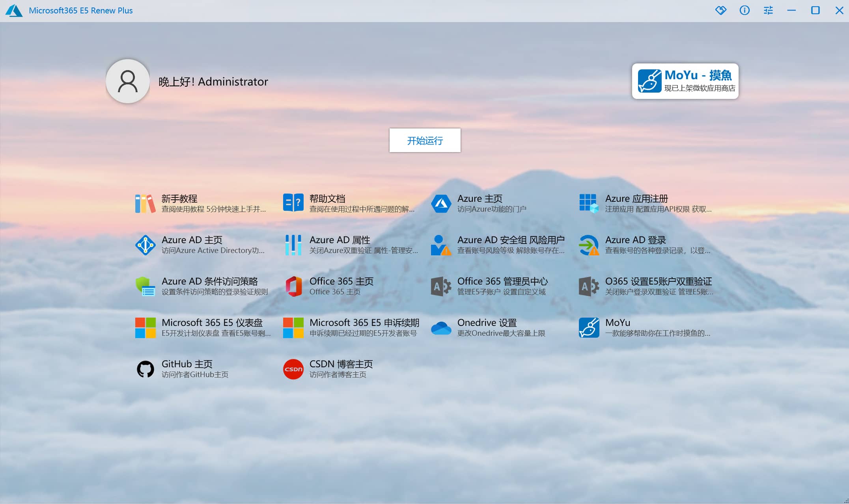The image size is (849, 504).
Task: Open the CSDN 博客主页 red icon
Action: pos(293,369)
